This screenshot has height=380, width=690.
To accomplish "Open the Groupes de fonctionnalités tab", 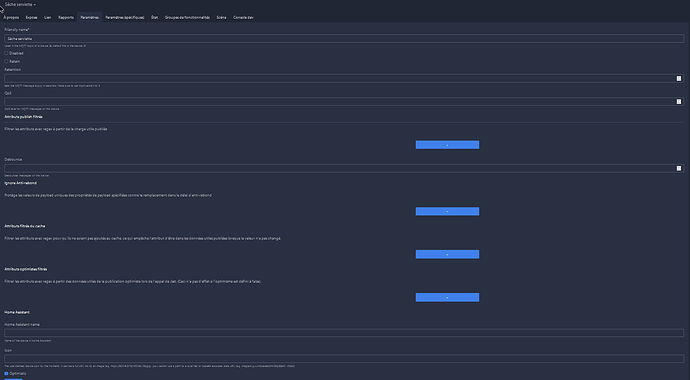I will click(187, 18).
